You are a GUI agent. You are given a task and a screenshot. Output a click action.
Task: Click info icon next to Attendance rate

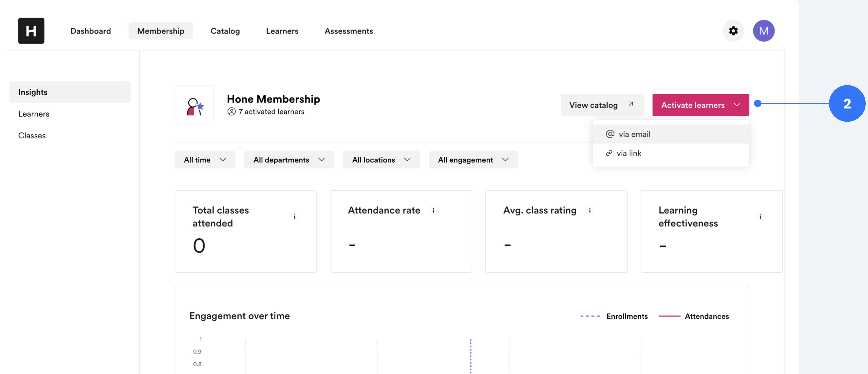coord(433,210)
